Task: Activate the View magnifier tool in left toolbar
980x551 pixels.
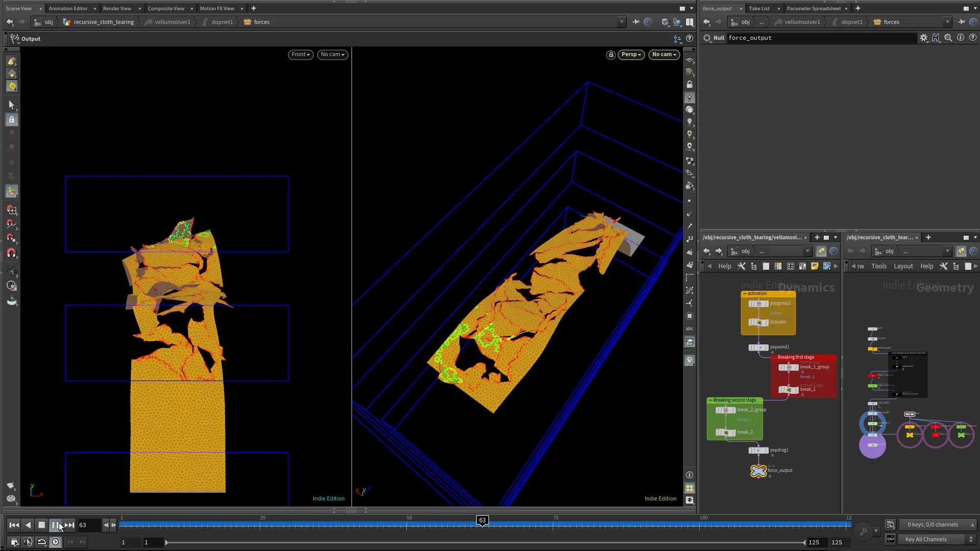Action: 12,286
